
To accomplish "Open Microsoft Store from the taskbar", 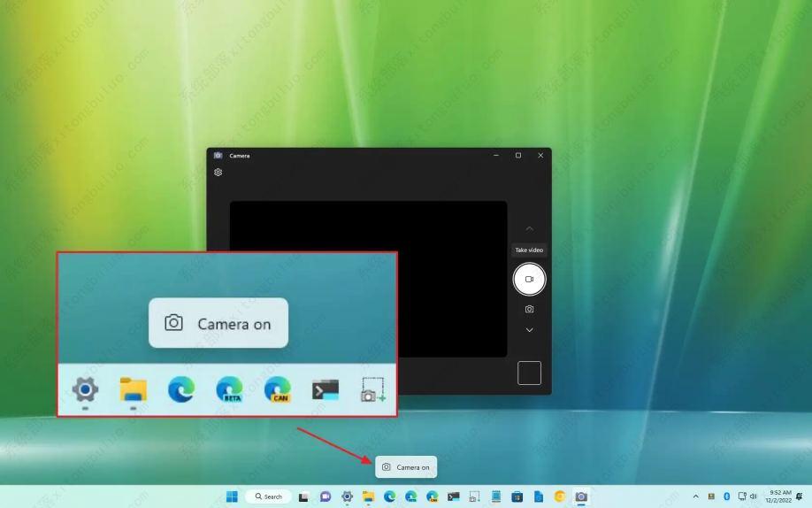I will (x=517, y=496).
